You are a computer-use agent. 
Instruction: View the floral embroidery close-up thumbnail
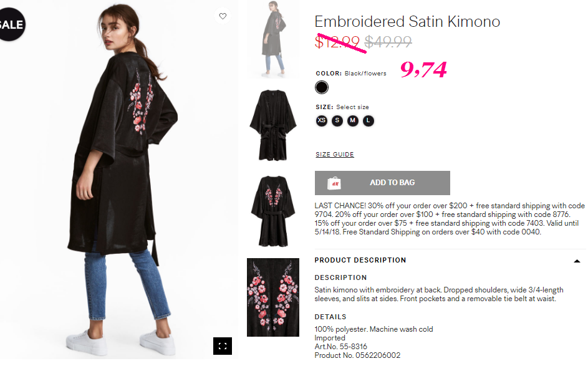pyautogui.click(x=273, y=297)
